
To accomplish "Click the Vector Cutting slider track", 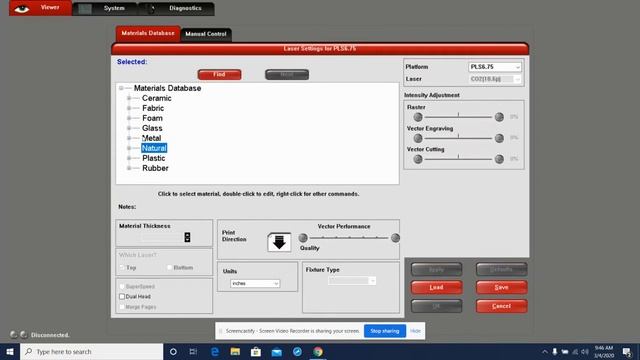I will [458, 159].
